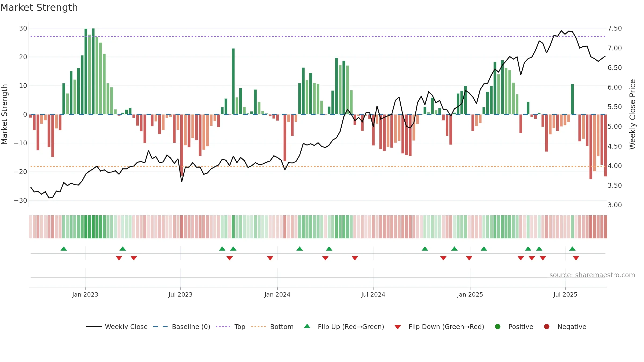Toggle the Top legend entry
This screenshot has height=362, width=644.
click(230, 327)
